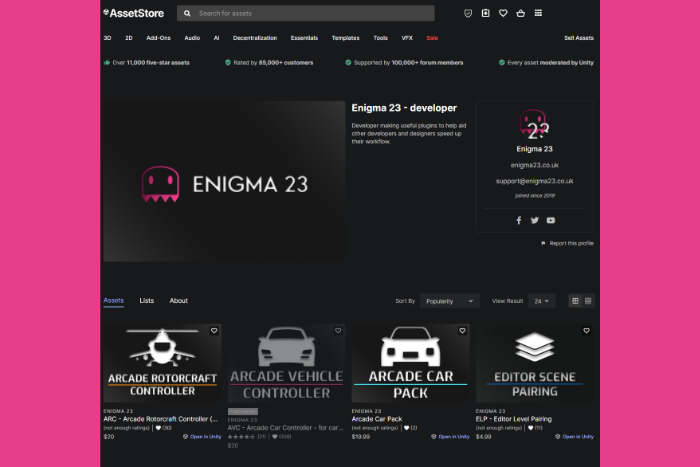Open Enigma 23's Twitter profile icon
The image size is (700, 467).
(x=534, y=220)
